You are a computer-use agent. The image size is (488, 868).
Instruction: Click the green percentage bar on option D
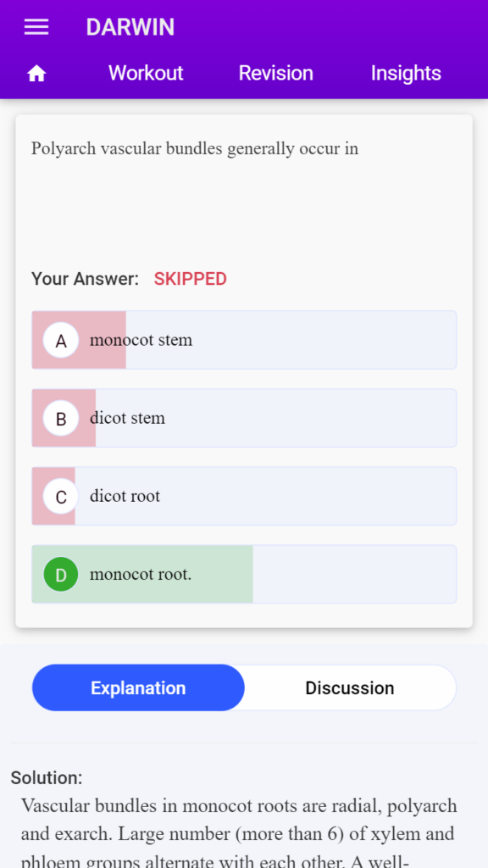(142, 574)
